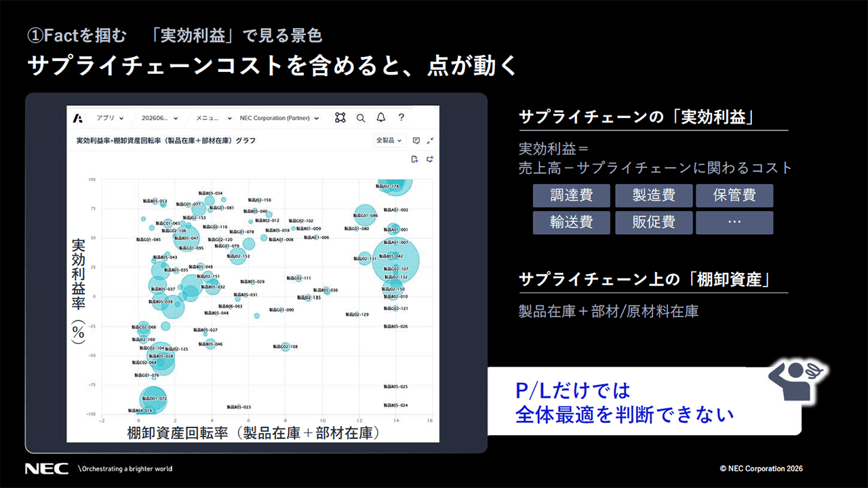Open the 202606... model dropdown
This screenshot has width=868, height=488.
[x=160, y=118]
